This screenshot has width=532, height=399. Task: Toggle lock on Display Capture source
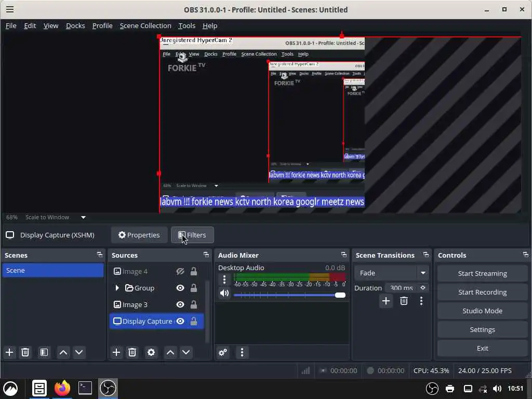(194, 321)
